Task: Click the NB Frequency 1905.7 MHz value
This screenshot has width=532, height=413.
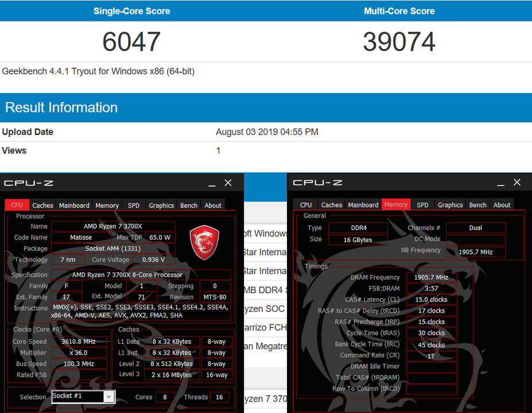Action: tap(476, 252)
